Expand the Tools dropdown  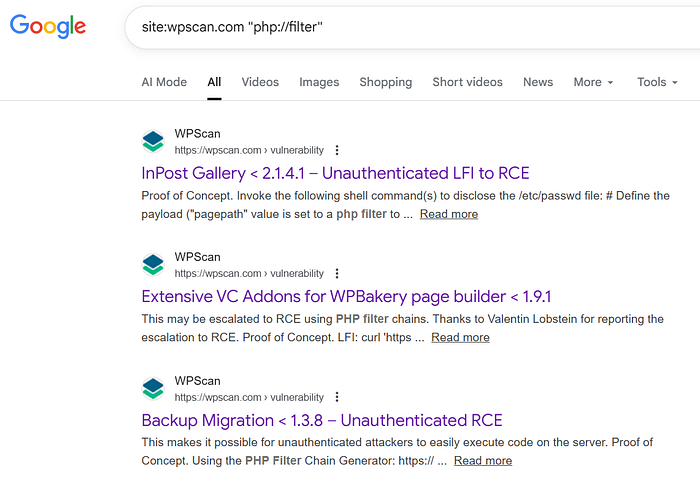tap(657, 82)
